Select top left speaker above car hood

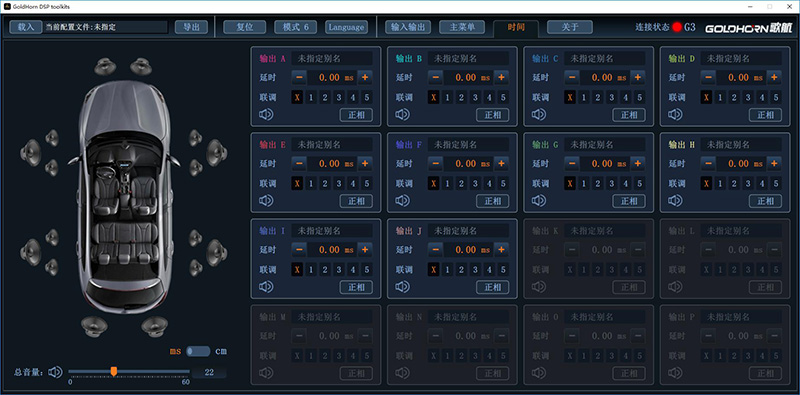coord(105,66)
